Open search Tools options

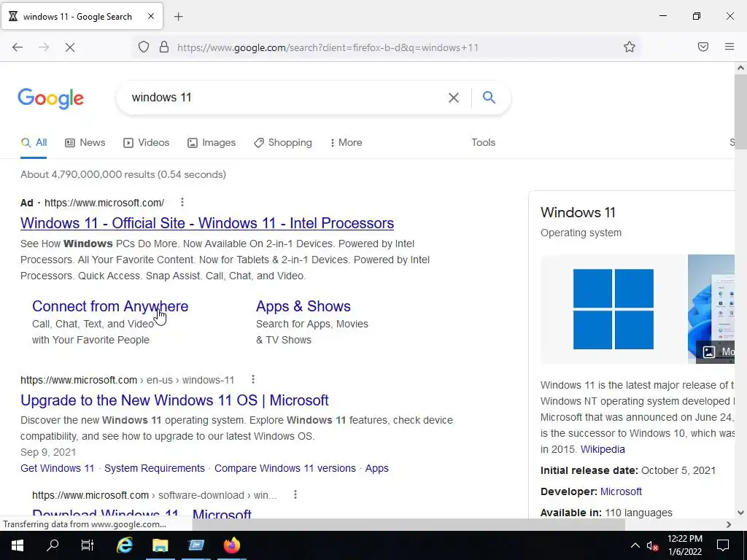pos(483,142)
